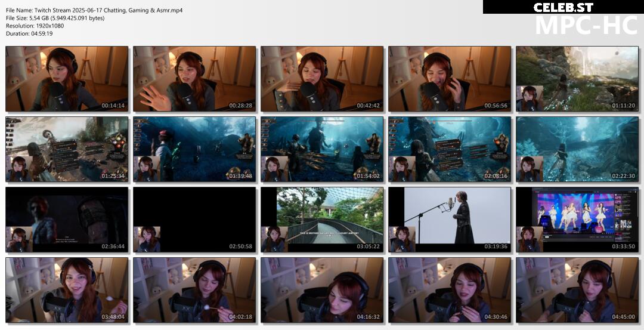Select the Duration 04:59:19 line
The height and width of the screenshot is (330, 644).
point(29,33)
